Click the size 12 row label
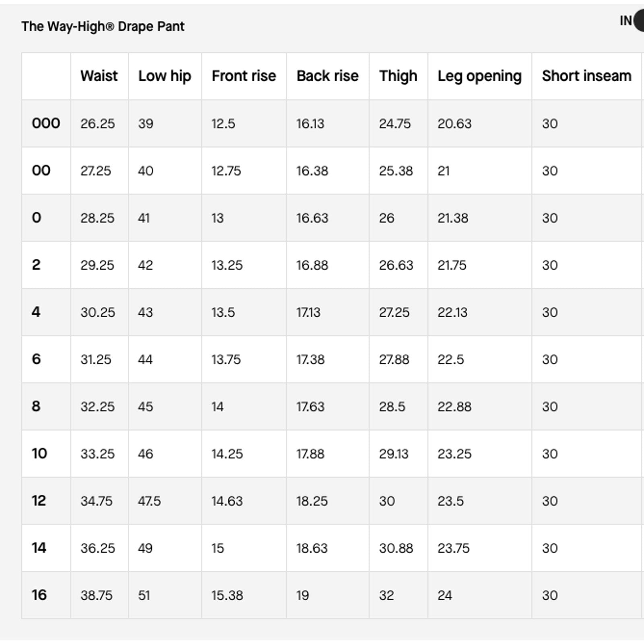This screenshot has height=644, width=644. 39,501
